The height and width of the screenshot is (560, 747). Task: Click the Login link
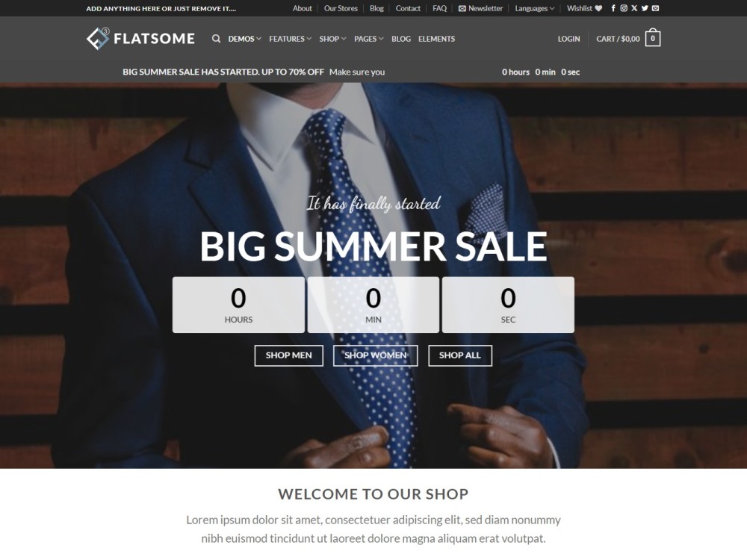[568, 39]
